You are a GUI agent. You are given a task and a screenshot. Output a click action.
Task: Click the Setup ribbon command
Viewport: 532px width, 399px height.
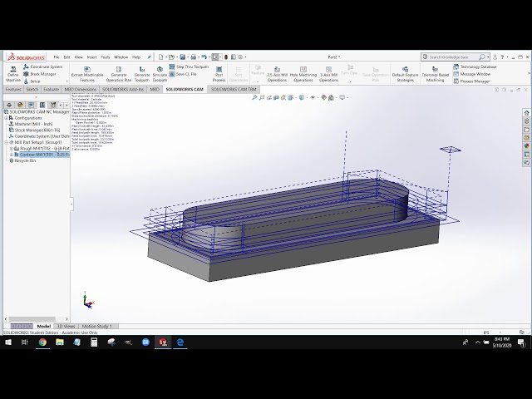(x=32, y=81)
